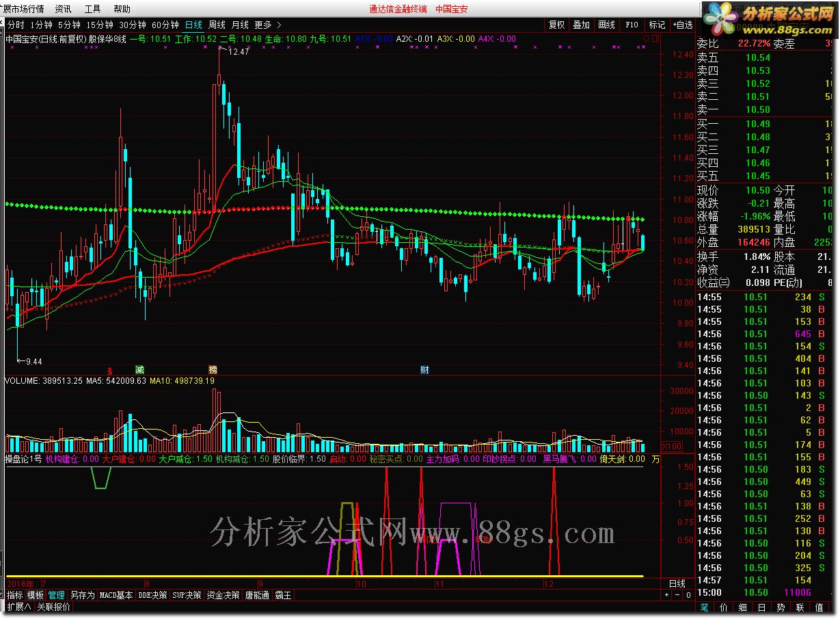This screenshot has height=619, width=840.
Task: Click the red $ marker under the chart
Action: [109, 370]
